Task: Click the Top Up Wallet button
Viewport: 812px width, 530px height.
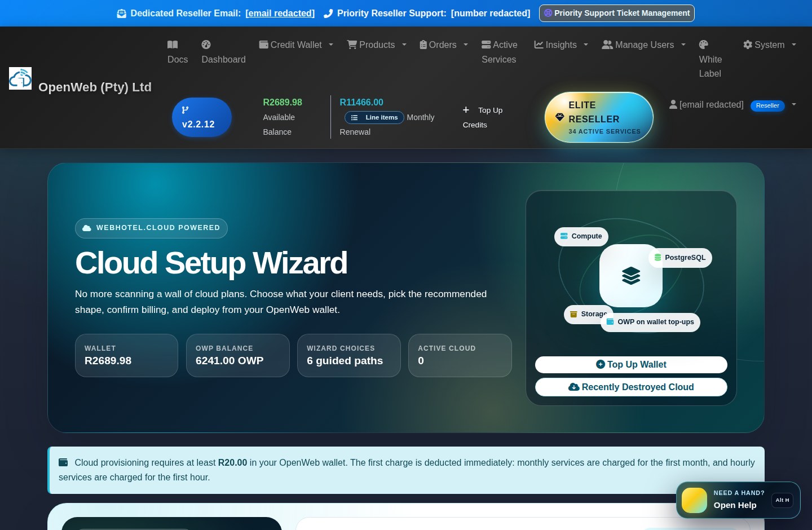Action: pyautogui.click(x=631, y=365)
